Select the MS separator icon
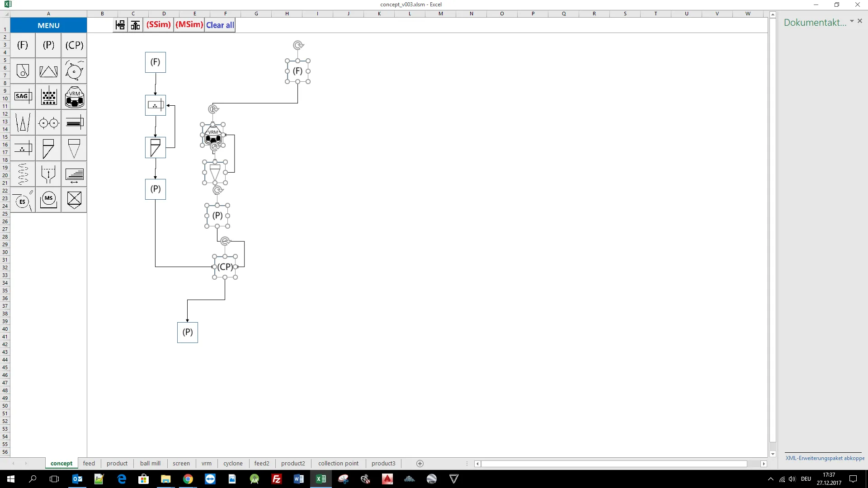This screenshot has width=868, height=488. tap(48, 199)
